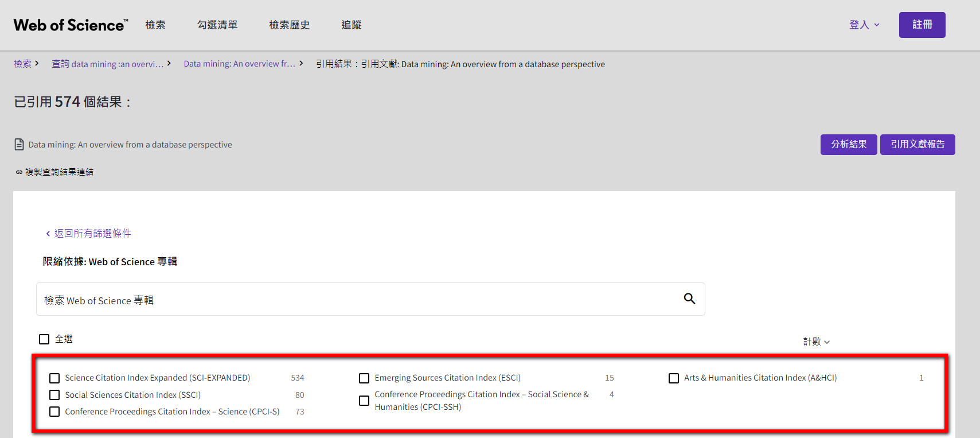Click the back chevron next to 返回所有篩選條件
980x438 pixels.
pos(48,234)
